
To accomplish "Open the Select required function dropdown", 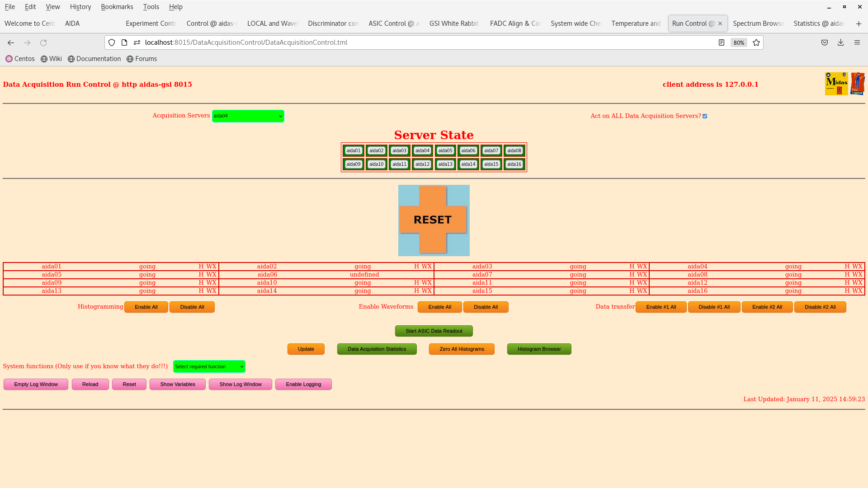I will click(x=209, y=366).
